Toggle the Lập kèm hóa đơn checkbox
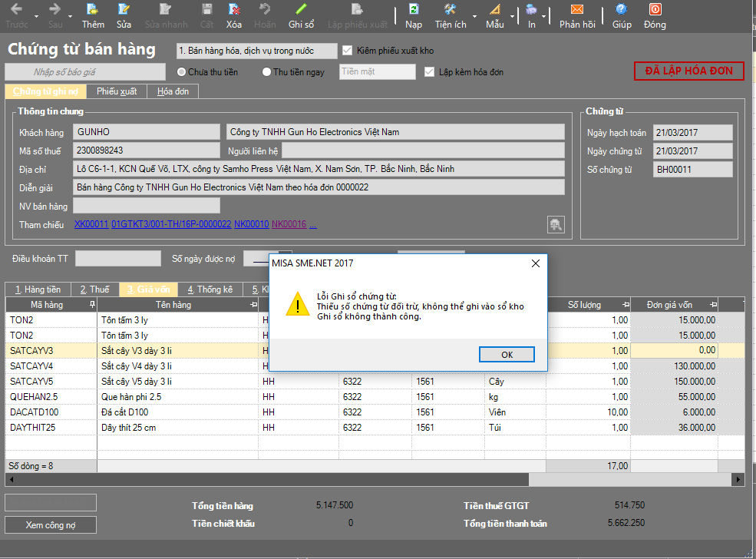 click(x=430, y=72)
